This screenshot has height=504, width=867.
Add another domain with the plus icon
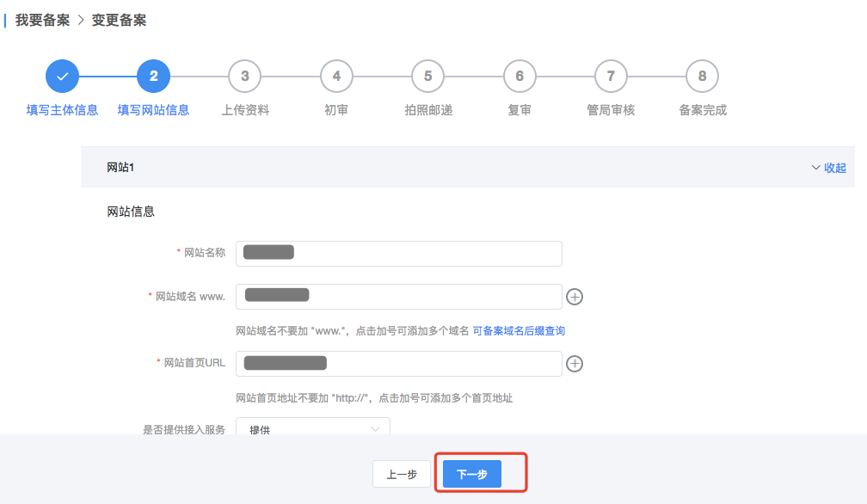coord(575,297)
